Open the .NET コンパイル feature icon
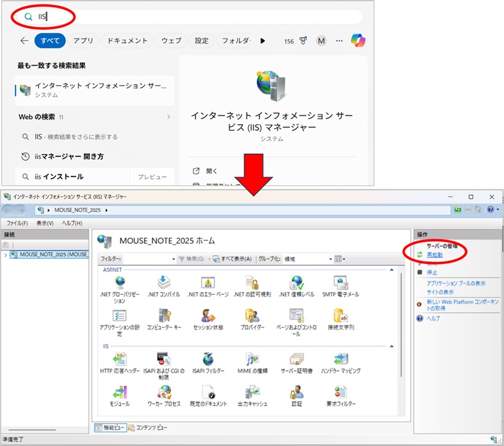 click(x=163, y=284)
